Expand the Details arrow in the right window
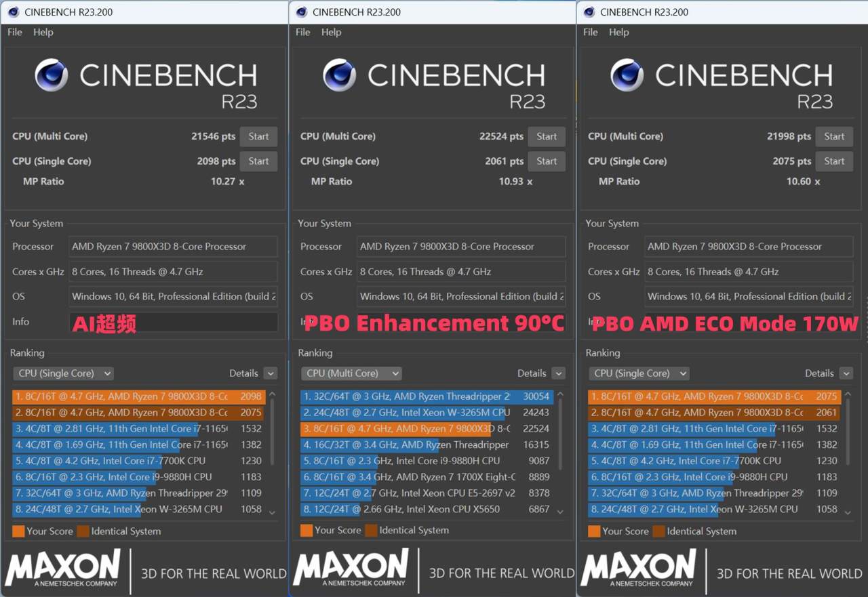Image resolution: width=868 pixels, height=597 pixels. pos(846,373)
